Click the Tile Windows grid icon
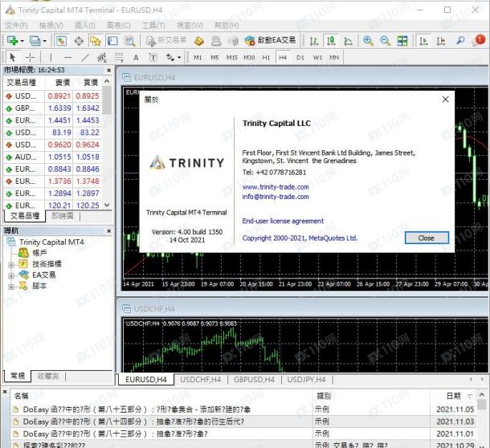This screenshot has height=448, width=490. 402,41
